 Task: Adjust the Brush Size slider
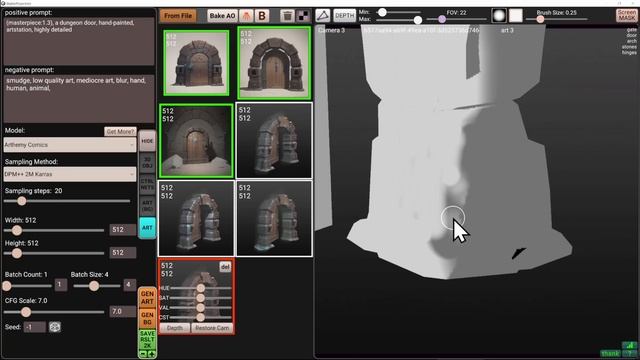[556, 19]
